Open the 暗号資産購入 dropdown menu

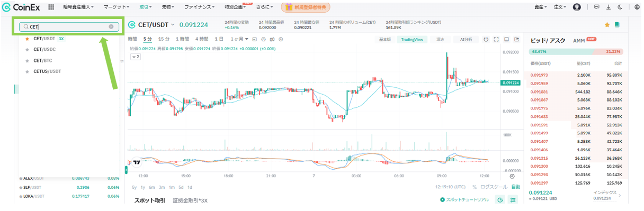[78, 7]
